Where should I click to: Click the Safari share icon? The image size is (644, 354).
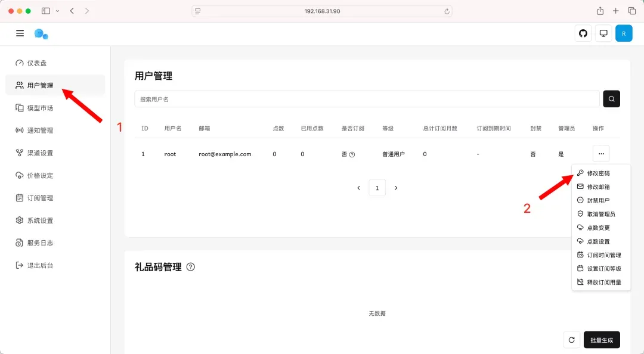pyautogui.click(x=600, y=11)
